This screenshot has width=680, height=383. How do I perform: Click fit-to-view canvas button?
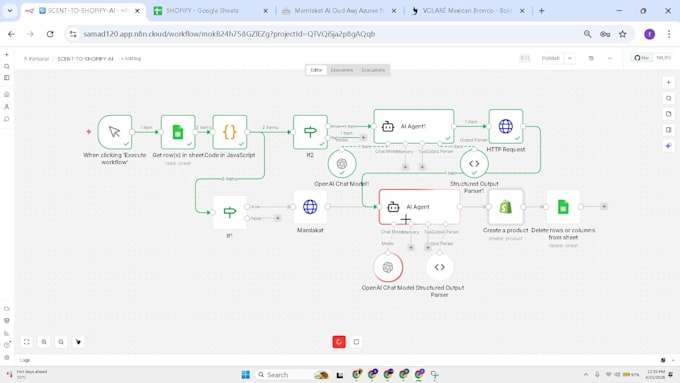pyautogui.click(x=26, y=342)
